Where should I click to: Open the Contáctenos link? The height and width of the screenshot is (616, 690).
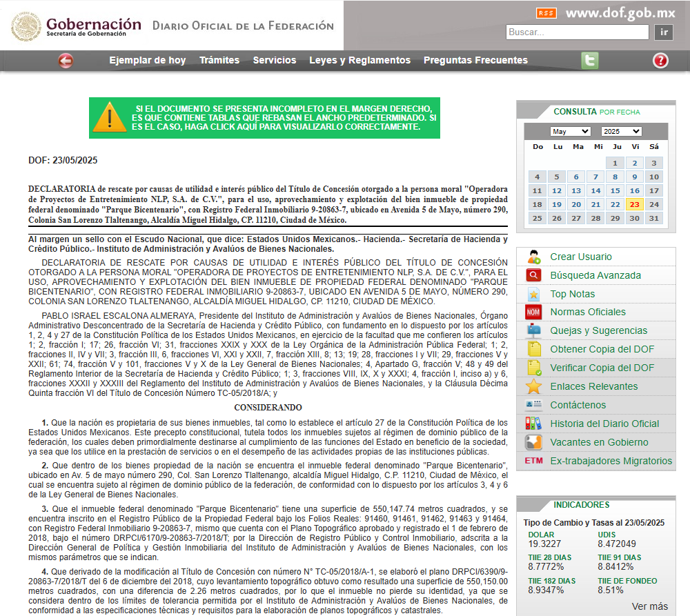(578, 405)
